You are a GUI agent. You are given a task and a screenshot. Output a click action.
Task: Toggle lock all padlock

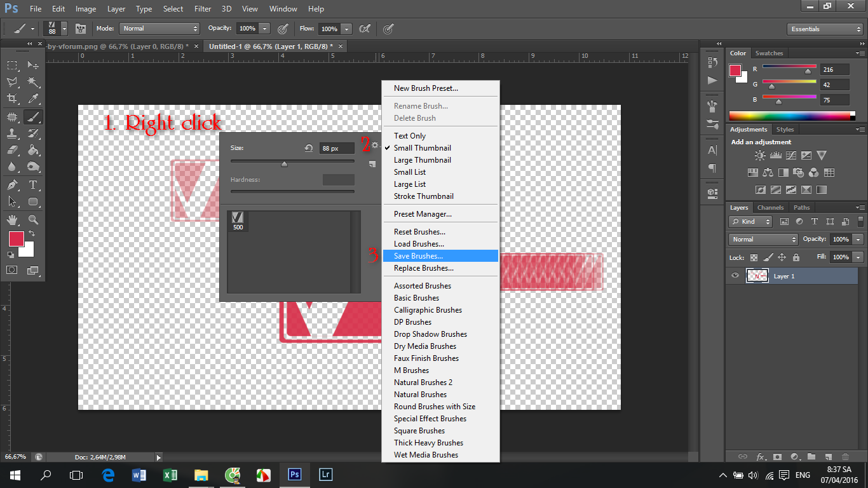[x=796, y=257]
